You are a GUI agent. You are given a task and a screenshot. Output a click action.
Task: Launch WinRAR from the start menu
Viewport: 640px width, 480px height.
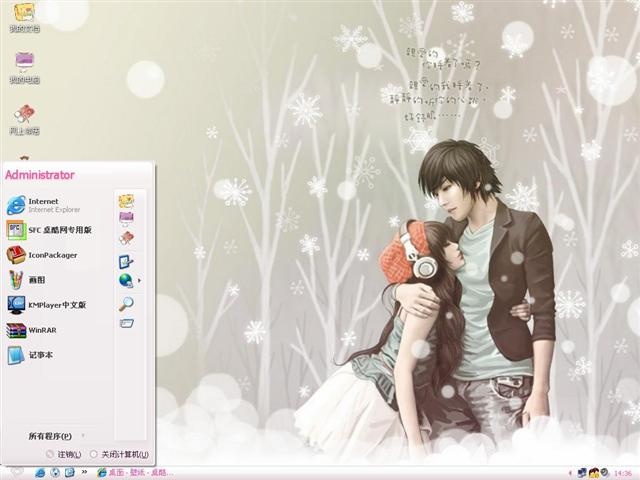point(40,330)
